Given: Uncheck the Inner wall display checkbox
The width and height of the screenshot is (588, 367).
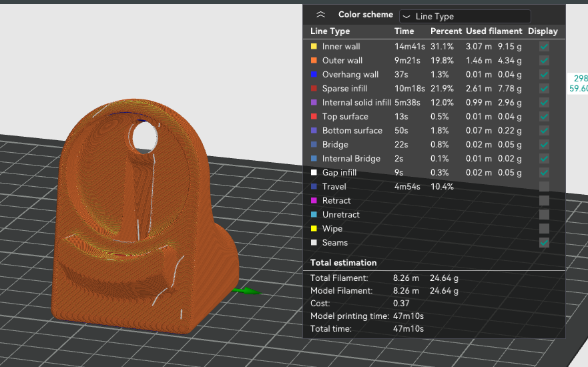Looking at the screenshot, I should pos(544,47).
